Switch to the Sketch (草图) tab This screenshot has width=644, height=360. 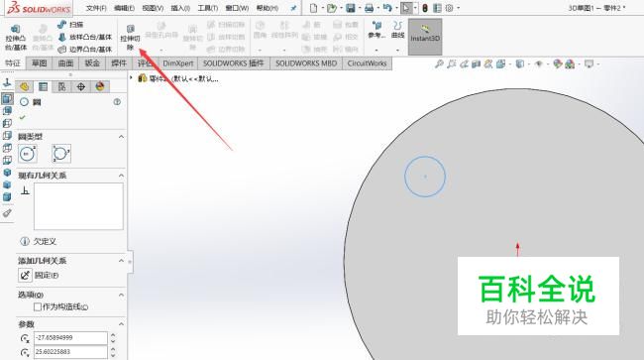(40, 63)
